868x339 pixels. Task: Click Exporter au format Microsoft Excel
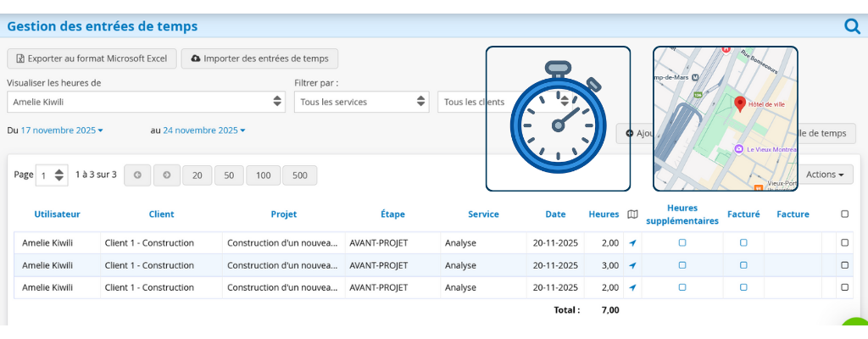tap(92, 58)
